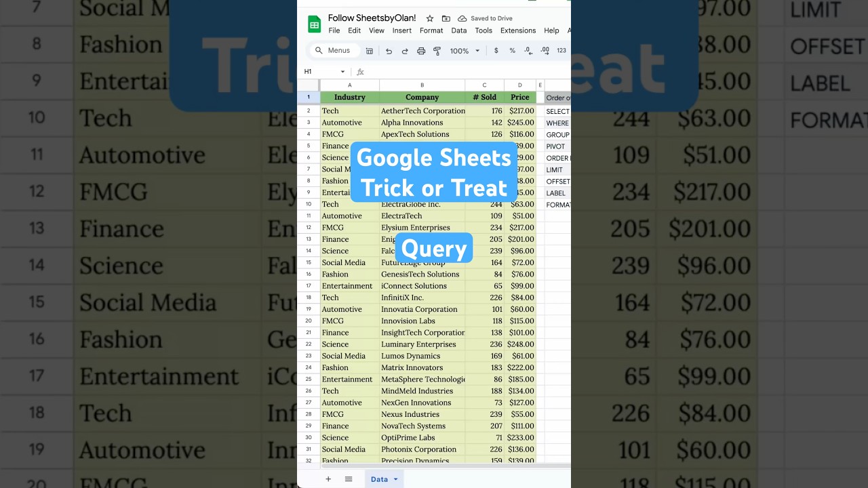Open the Help menu
This screenshot has height=488, width=868.
(551, 30)
